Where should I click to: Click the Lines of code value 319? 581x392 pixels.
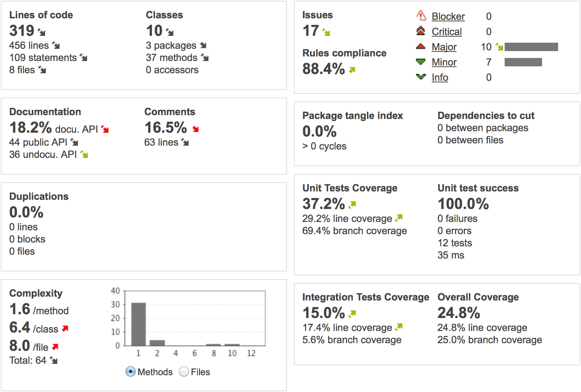[22, 31]
